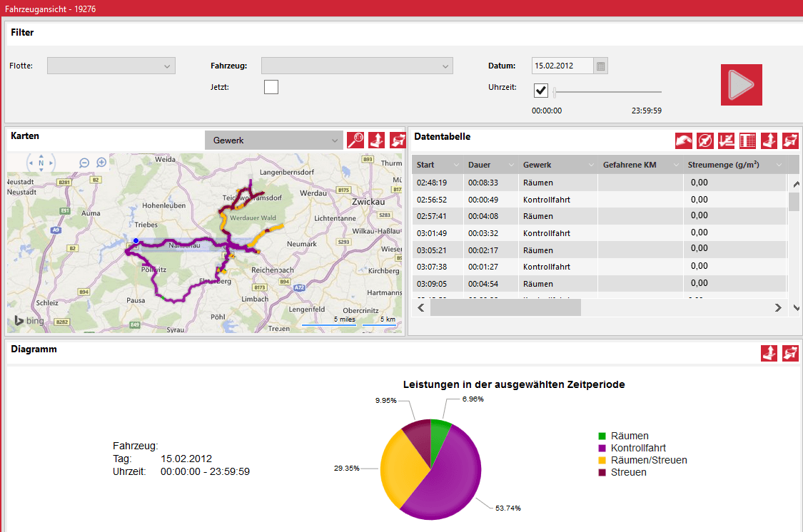Click the Start column header
803x532 pixels.
coord(426,165)
